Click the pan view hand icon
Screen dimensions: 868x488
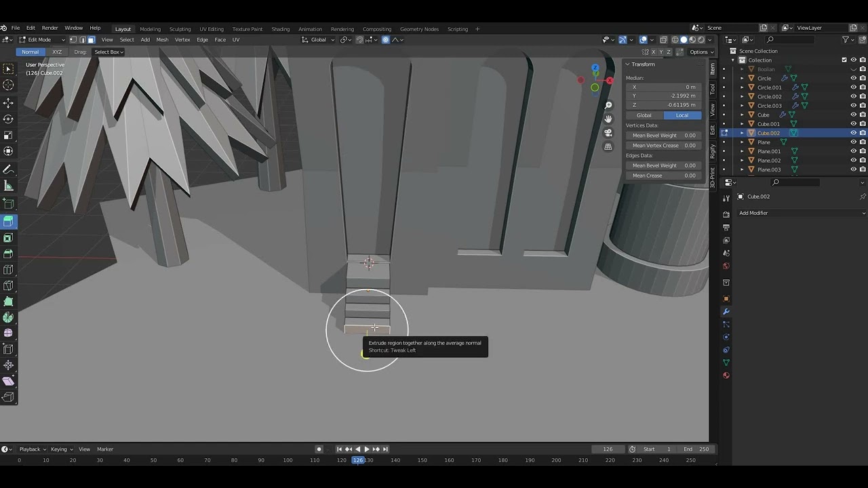608,119
